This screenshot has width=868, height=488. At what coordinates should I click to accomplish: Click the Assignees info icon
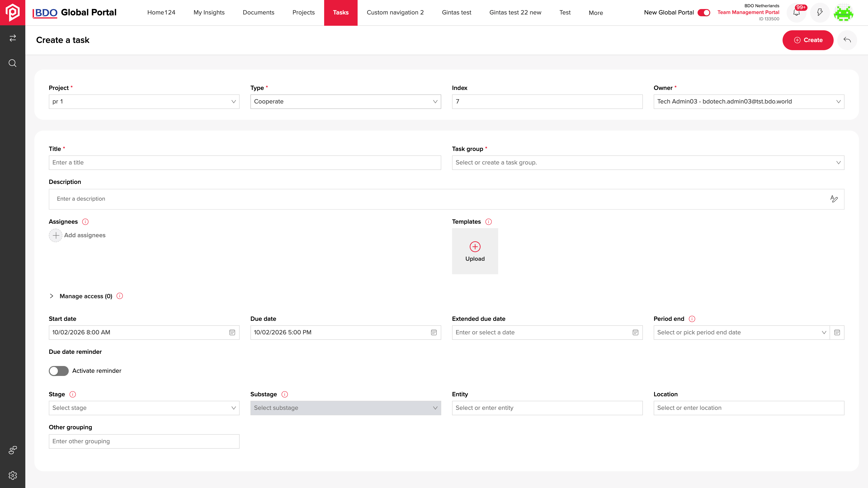tap(85, 222)
